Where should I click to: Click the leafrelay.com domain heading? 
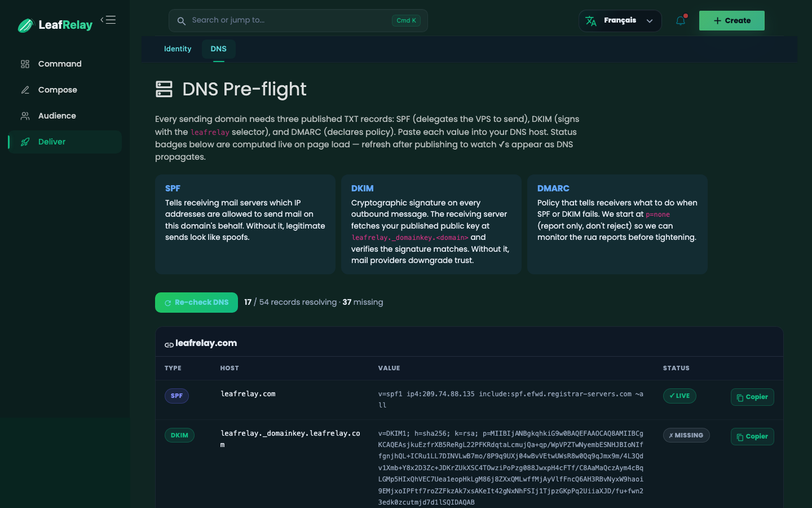coord(206,343)
